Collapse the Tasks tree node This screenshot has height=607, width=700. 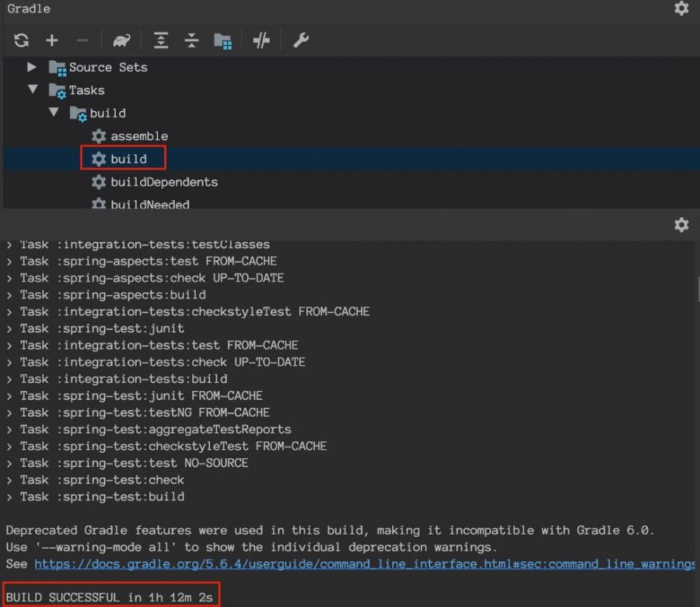(x=32, y=90)
